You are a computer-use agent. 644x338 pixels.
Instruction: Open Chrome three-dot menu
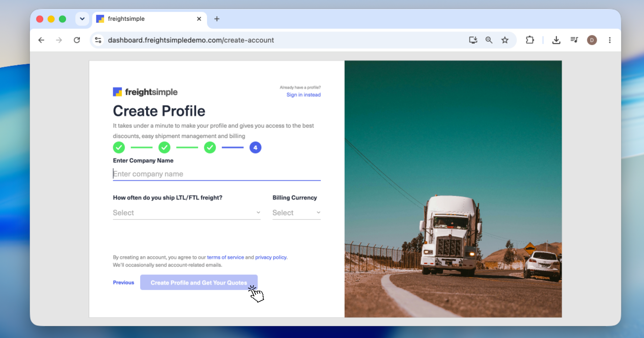[x=610, y=40]
